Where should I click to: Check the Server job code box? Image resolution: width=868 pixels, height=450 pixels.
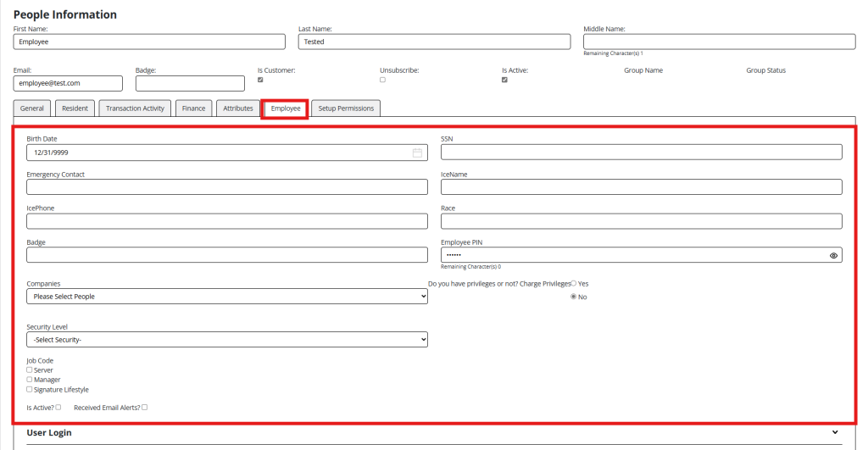point(30,369)
